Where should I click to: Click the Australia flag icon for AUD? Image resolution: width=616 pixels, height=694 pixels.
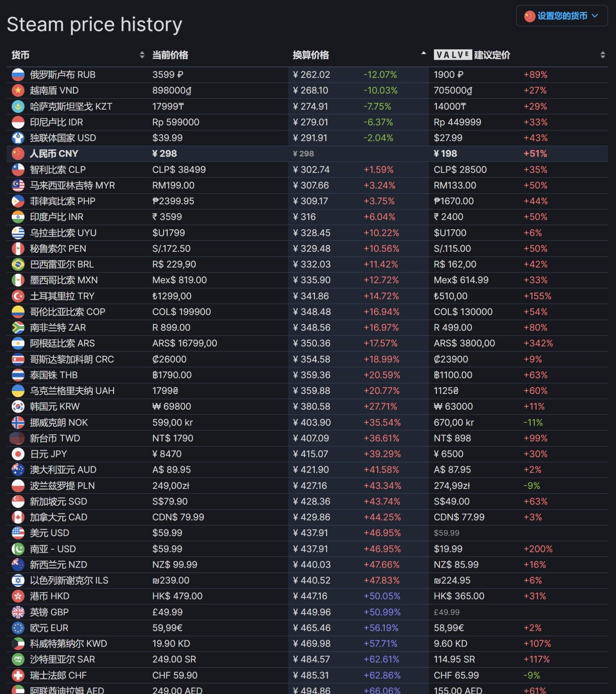[18, 470]
